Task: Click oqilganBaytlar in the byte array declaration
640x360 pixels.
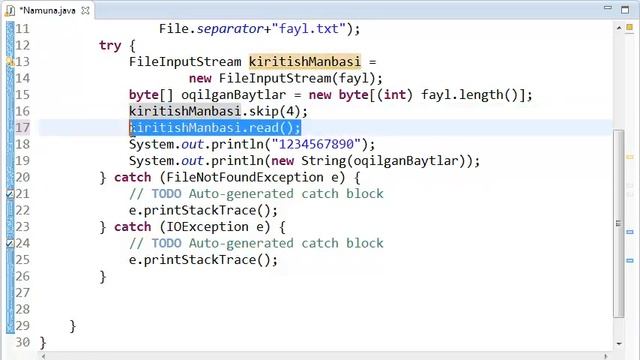Action: (233, 95)
